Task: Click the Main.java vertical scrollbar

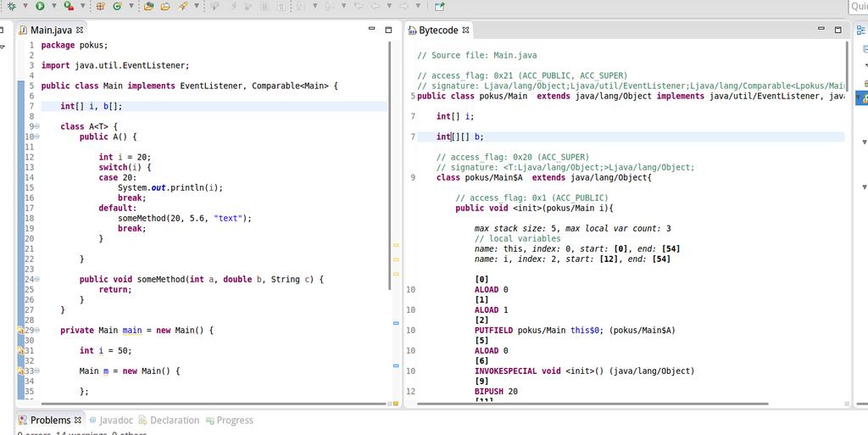Action: click(x=390, y=166)
